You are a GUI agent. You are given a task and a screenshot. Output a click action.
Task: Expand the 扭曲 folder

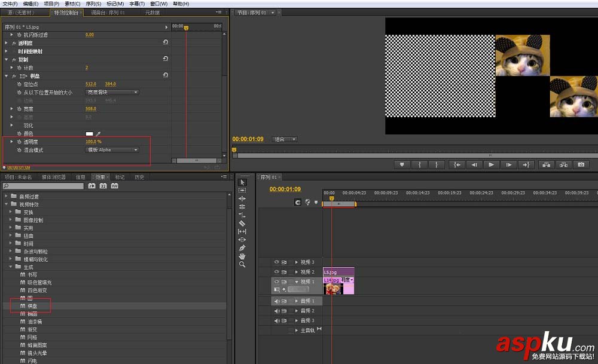click(x=11, y=235)
